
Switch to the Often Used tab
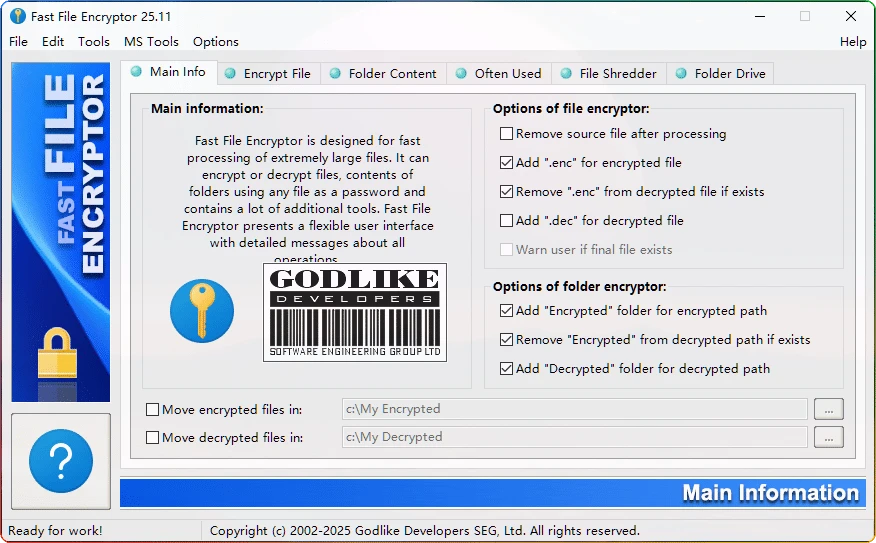point(499,74)
